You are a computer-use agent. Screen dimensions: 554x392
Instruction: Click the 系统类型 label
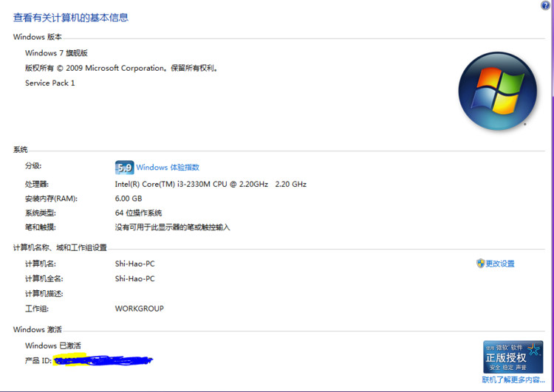[x=41, y=213]
